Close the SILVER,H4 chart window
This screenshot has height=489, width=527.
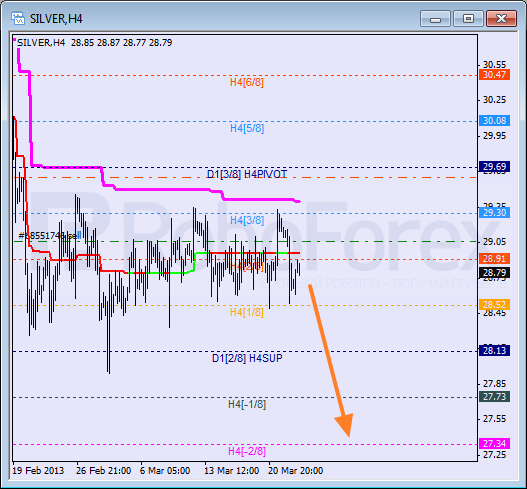[x=501, y=18]
